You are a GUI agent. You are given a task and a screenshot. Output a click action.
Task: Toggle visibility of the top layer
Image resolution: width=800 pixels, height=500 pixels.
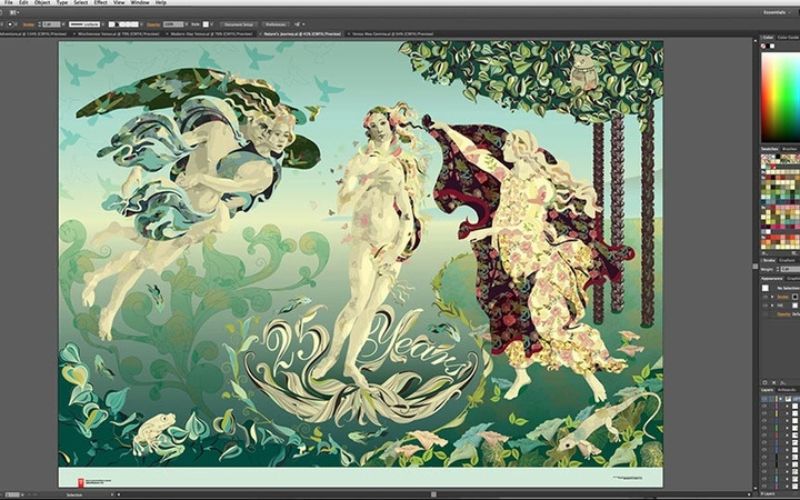coord(765,399)
